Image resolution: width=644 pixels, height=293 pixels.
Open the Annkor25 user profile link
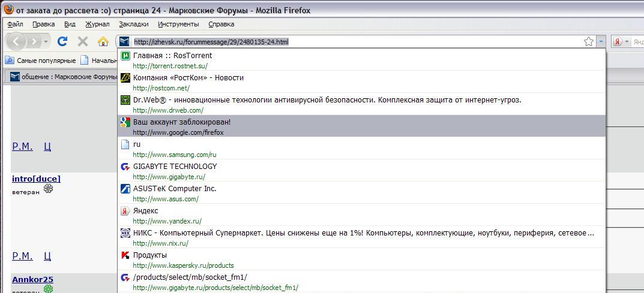pyautogui.click(x=32, y=279)
